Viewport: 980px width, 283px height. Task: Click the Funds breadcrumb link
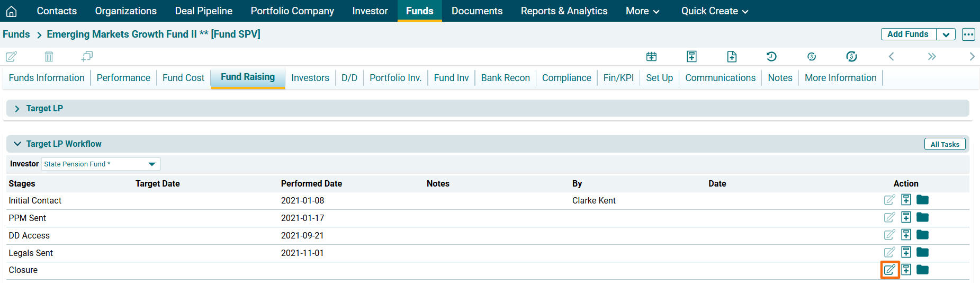16,34
